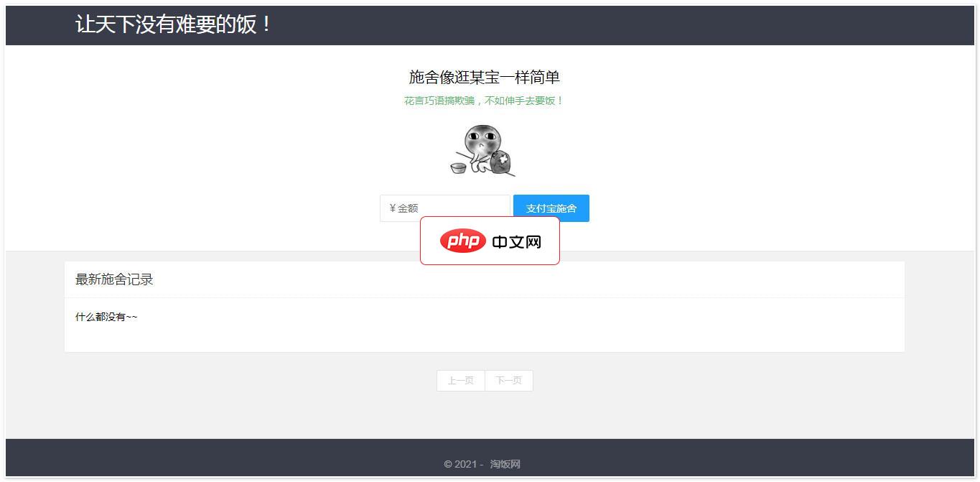Image resolution: width=980 pixels, height=482 pixels.
Task: Click the bundle sack beside the beggar
Action: tap(501, 162)
